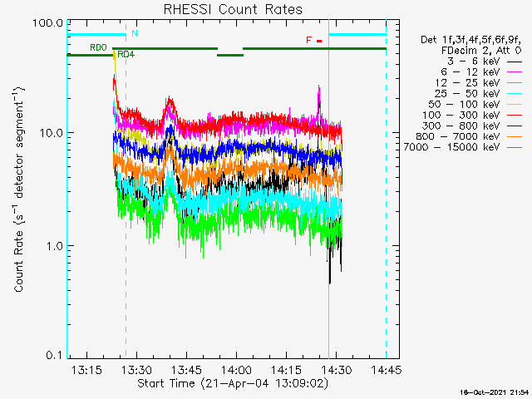Image resolution: width=532 pixels, height=399 pixels.
Task: Click the yellow 50 - 100 keV legend line
Action: coord(515,105)
